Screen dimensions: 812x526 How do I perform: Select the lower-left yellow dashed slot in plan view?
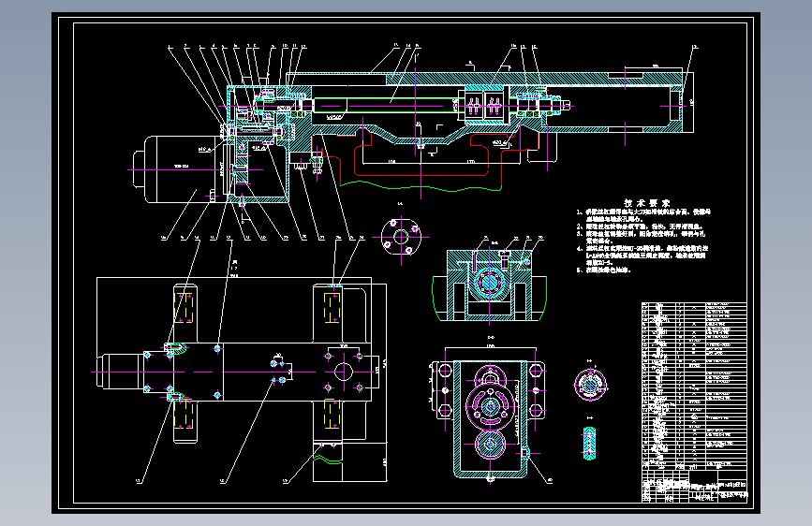185,414
